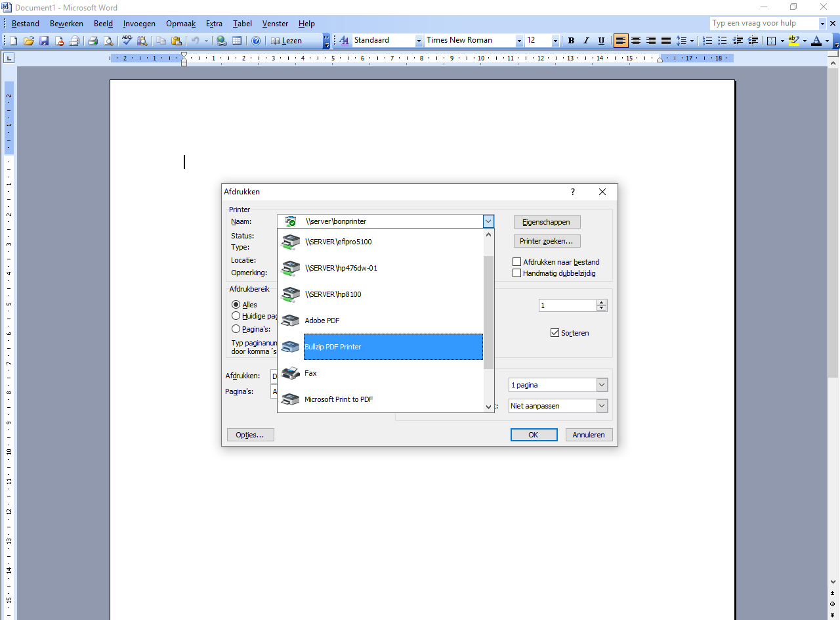Open the font size 12 dropdown
The image size is (840, 620).
(x=555, y=41)
